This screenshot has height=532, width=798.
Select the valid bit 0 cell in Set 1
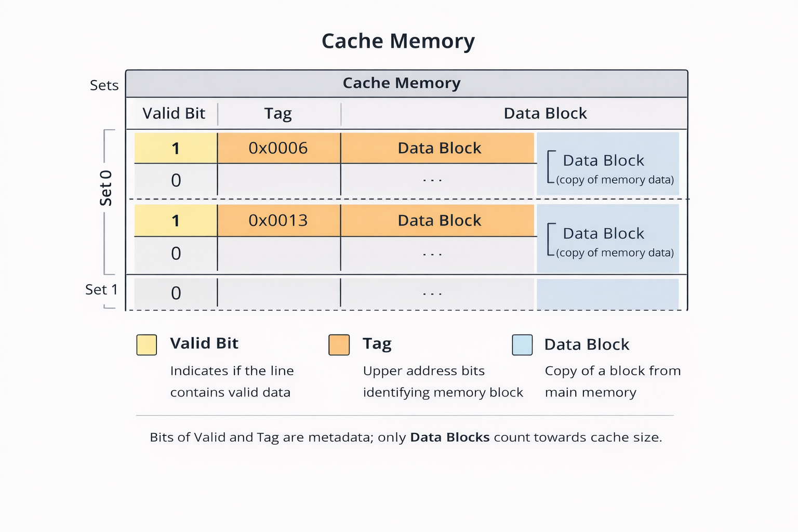[x=176, y=293]
